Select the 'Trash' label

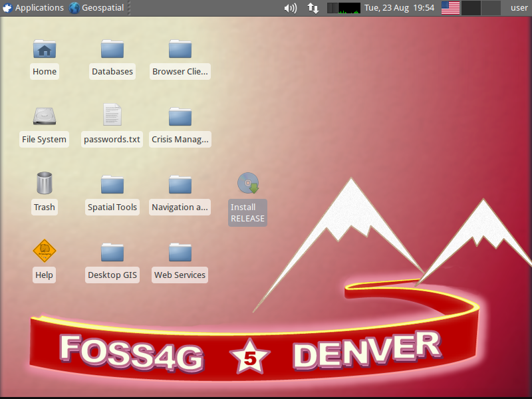point(45,207)
